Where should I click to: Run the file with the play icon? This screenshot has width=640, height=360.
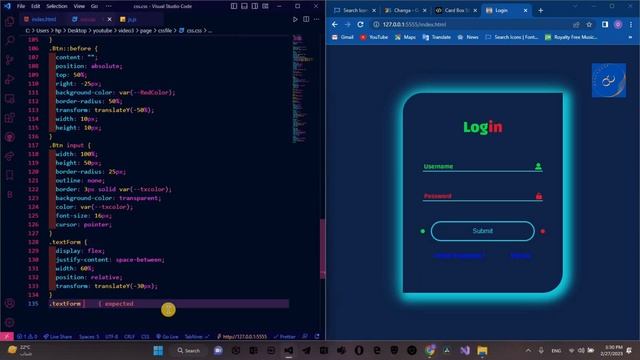pyautogui.click(x=295, y=19)
